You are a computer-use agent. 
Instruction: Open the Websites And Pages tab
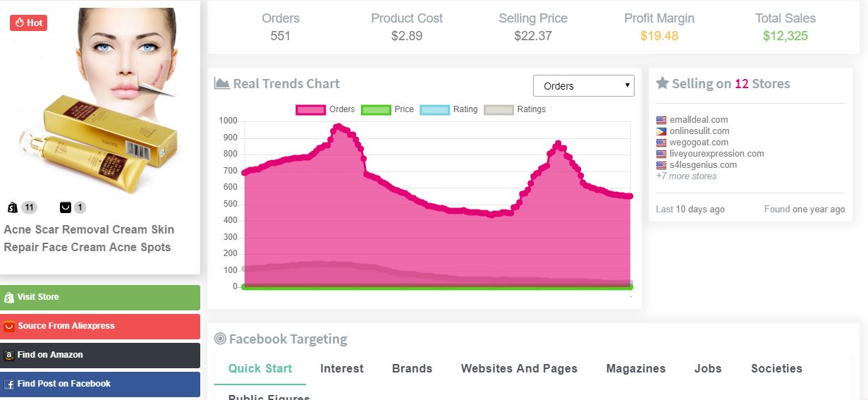(519, 368)
